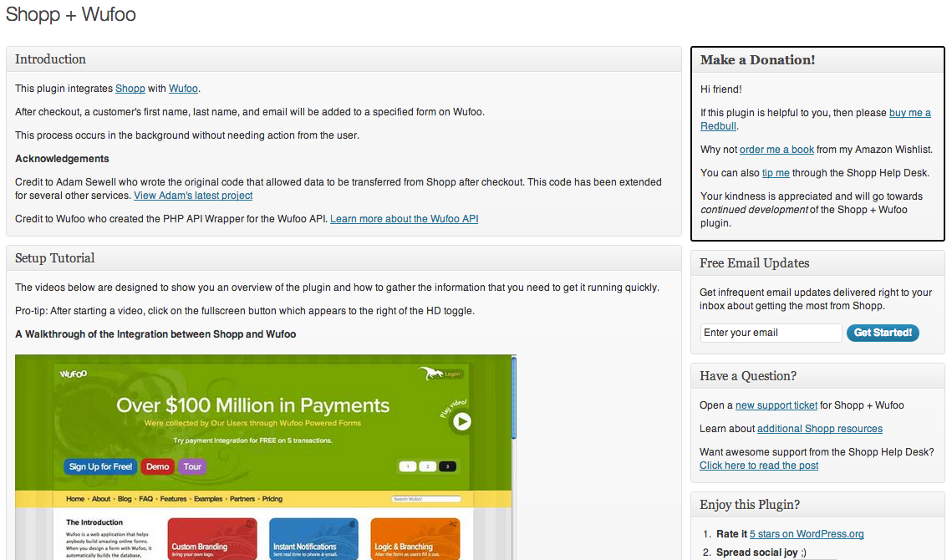Click Pricing in the Wufoo nav bar
952x560 pixels.
point(272,499)
